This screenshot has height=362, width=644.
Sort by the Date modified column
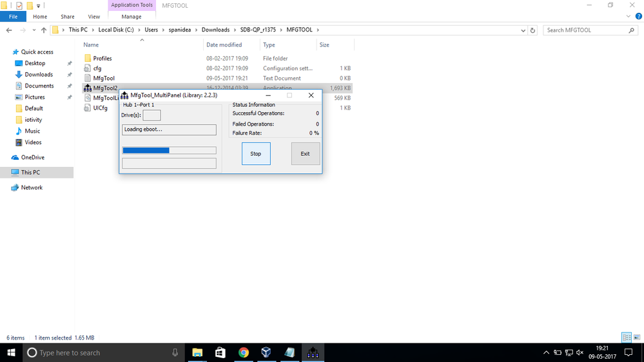[224, 44]
